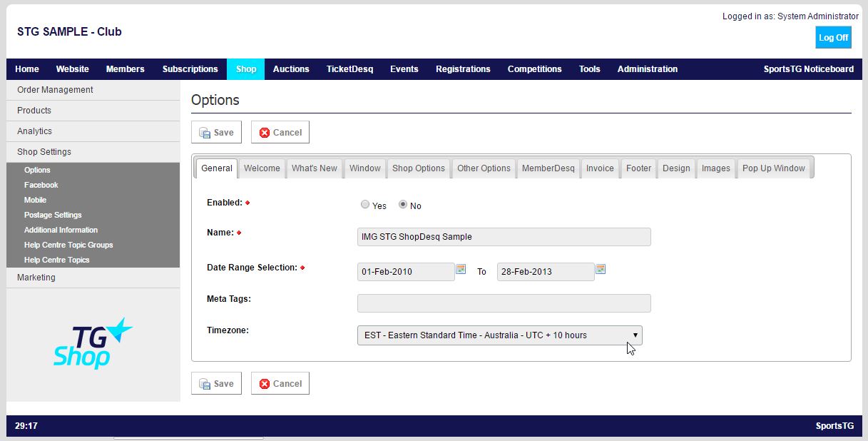Open the Events menu
Screen dimensions: 868x441
(x=404, y=69)
